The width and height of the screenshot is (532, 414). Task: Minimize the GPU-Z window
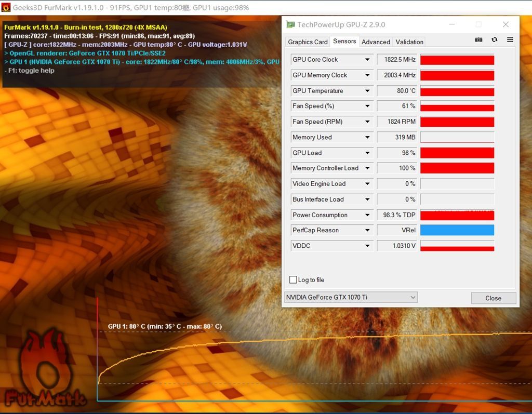pyautogui.click(x=452, y=24)
